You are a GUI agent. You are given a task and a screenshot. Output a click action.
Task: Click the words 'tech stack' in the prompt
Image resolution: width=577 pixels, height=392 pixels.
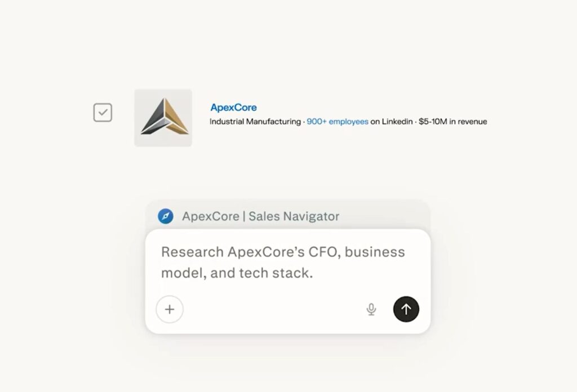276,273
